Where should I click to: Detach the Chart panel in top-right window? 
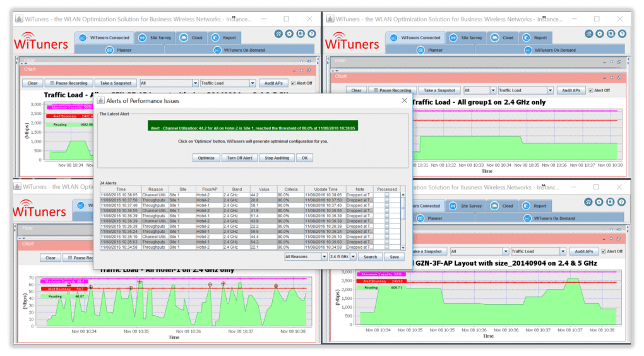(619, 78)
